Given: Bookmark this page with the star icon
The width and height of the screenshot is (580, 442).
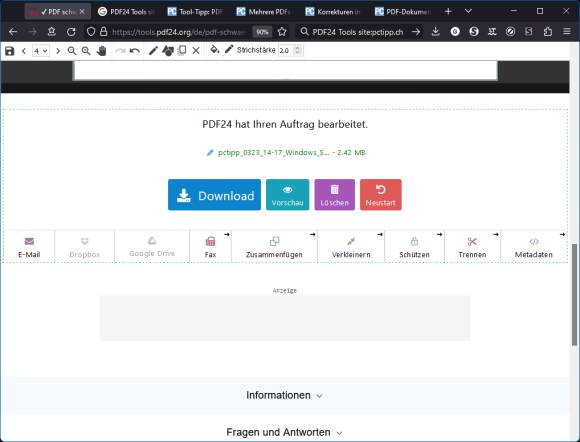Looking at the screenshot, I should coord(282,32).
